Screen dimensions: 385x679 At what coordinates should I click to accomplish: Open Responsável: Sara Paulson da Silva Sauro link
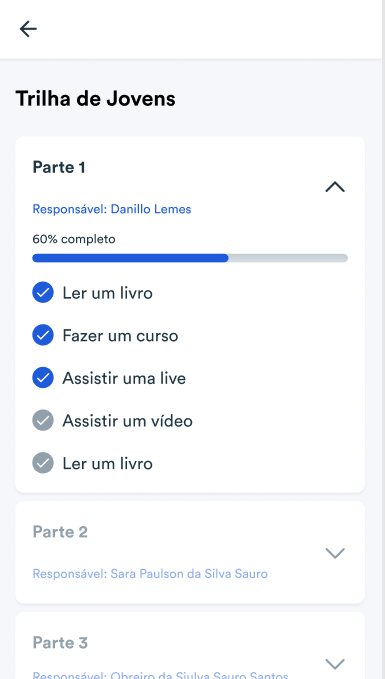150,574
